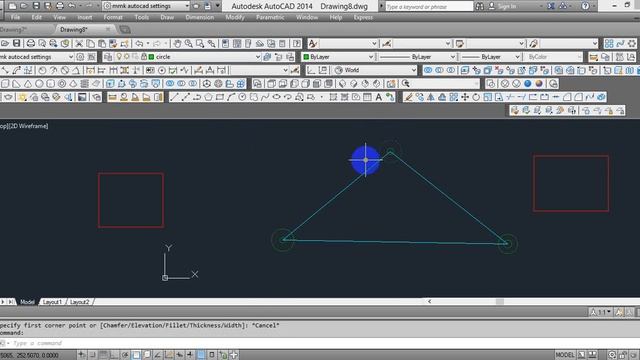
Task: Open the Dimension menu
Action: pos(200,18)
